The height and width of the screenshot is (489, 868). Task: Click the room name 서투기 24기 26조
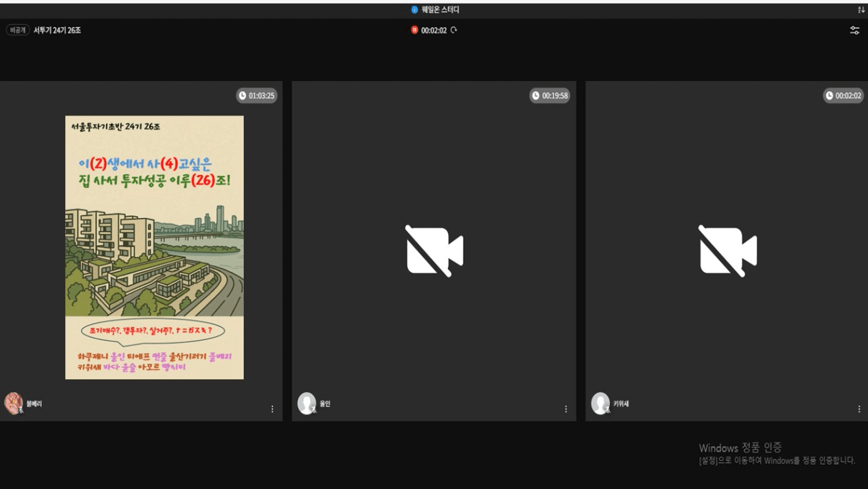click(x=57, y=30)
